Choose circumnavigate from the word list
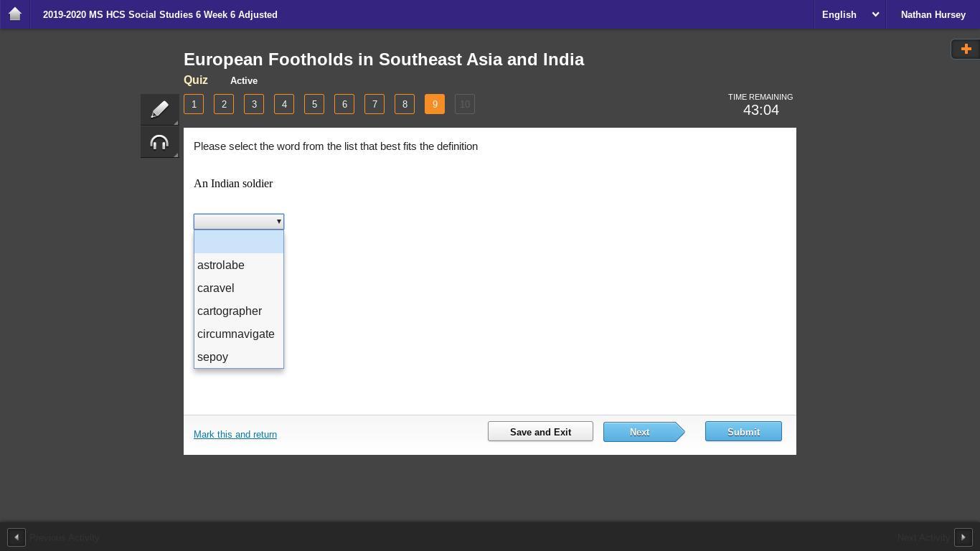 pos(239,334)
